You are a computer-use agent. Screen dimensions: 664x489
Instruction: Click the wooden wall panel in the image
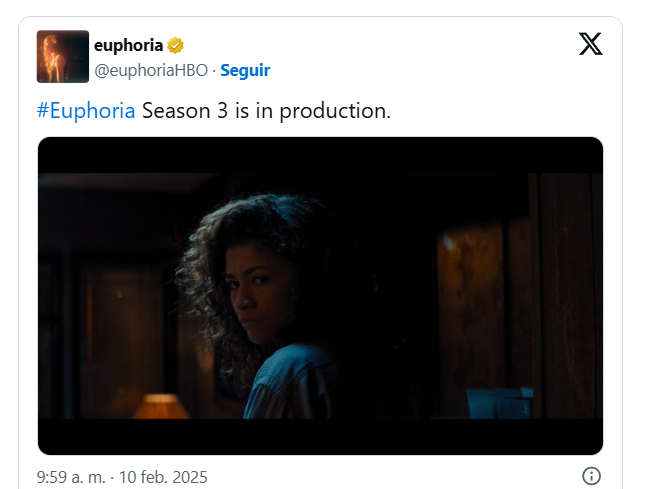point(470,300)
